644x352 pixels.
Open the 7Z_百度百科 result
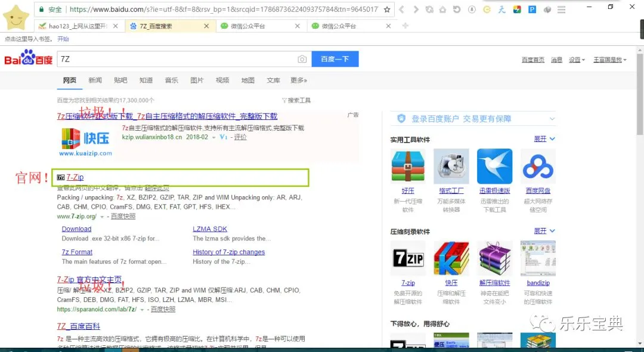coord(79,326)
